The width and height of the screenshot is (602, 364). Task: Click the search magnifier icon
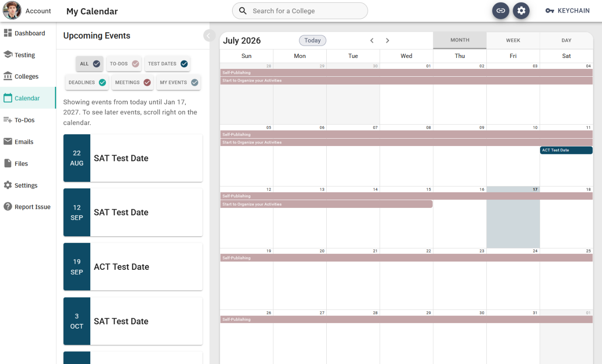coord(243,11)
